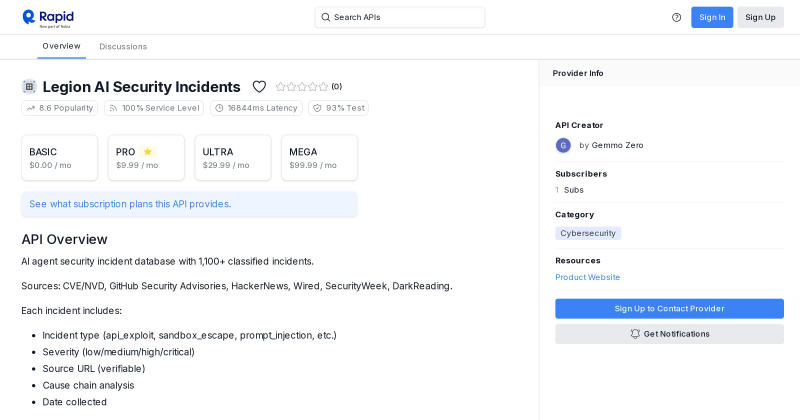Viewport: 800px width, 420px height.
Task: Click the search magnifier icon
Action: click(x=326, y=17)
